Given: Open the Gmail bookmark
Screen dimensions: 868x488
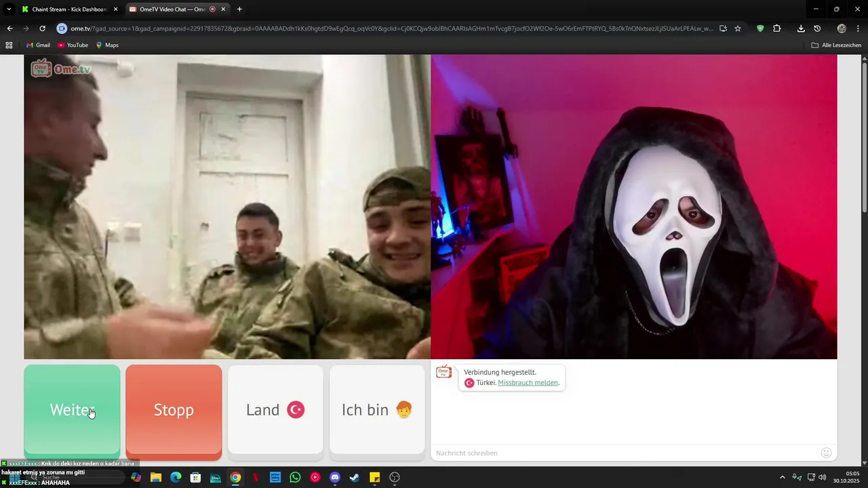Looking at the screenshot, I should (x=38, y=45).
